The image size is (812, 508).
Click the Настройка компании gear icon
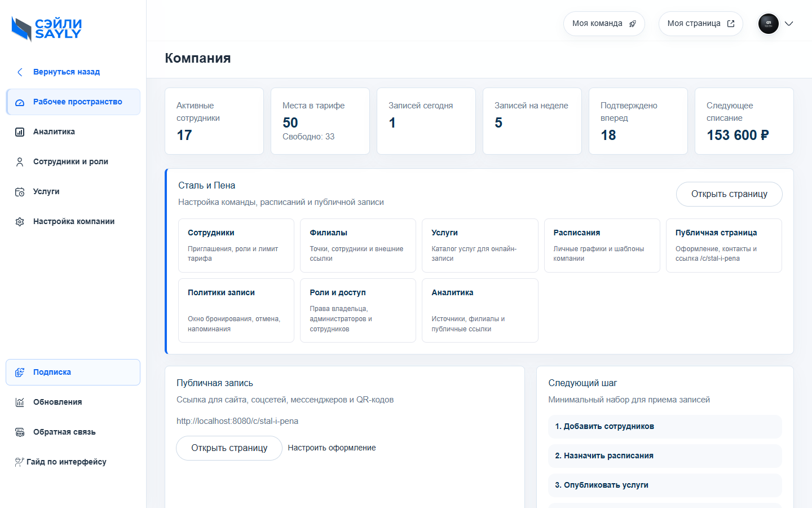(20, 222)
